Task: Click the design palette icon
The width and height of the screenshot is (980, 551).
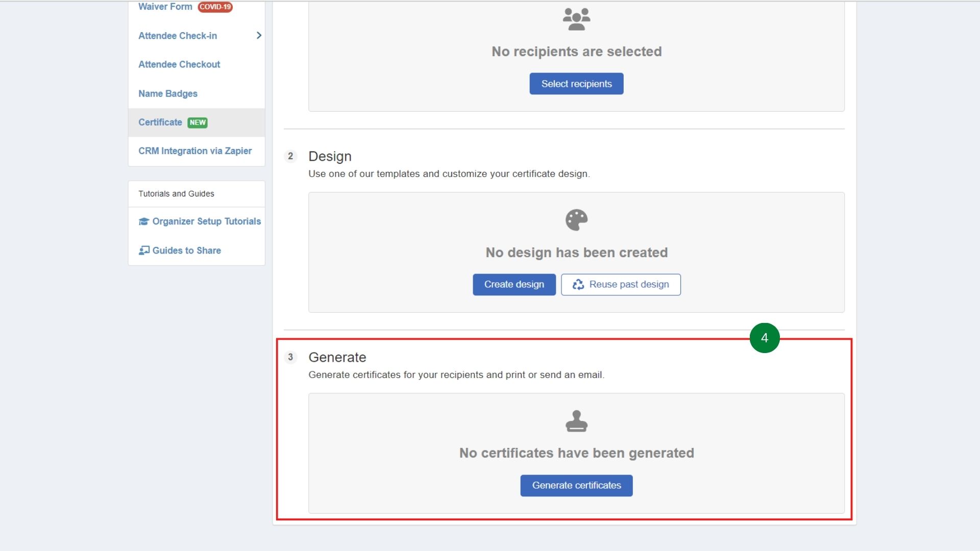Action: tap(576, 220)
